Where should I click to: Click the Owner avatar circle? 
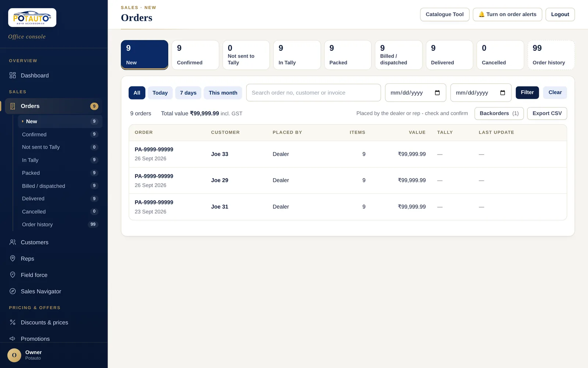coord(14,355)
